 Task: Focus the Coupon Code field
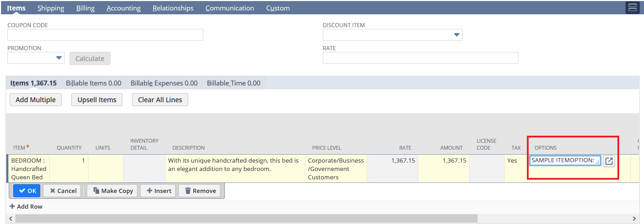pyautogui.click(x=105, y=35)
